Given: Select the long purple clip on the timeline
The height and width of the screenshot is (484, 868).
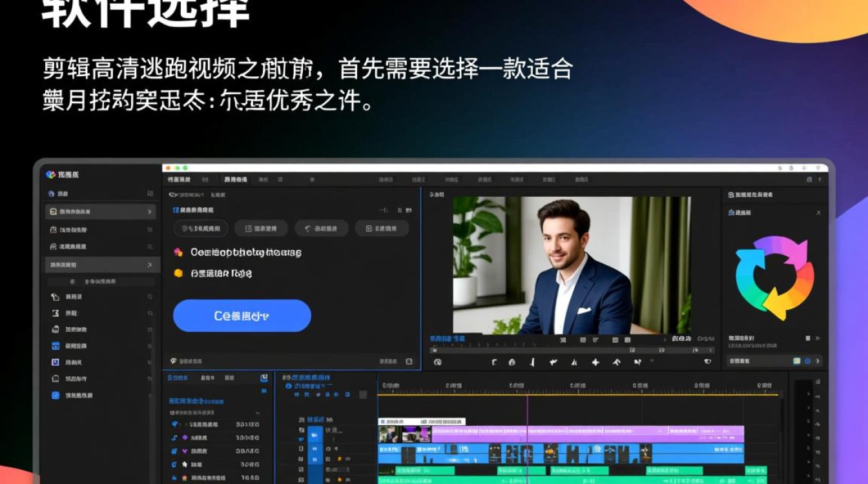Looking at the screenshot, I should pyautogui.click(x=588, y=434).
